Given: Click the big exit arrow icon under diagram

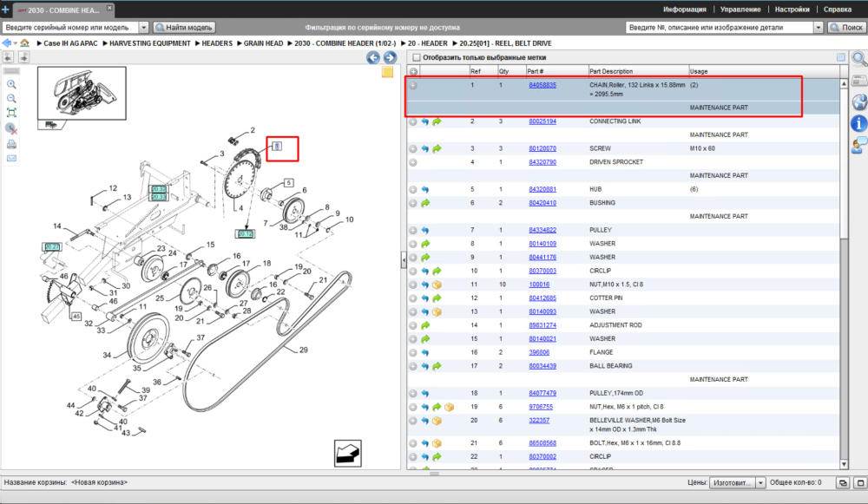Looking at the screenshot, I should click(x=348, y=453).
